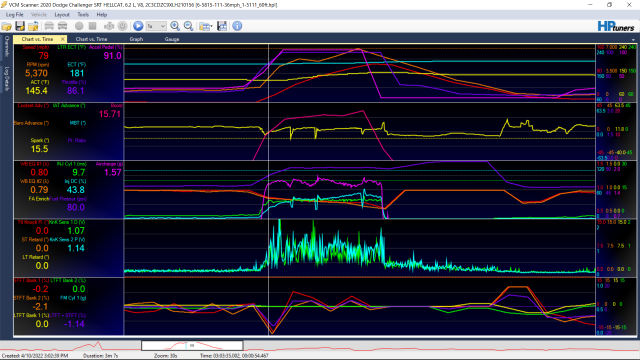640x360 pixels.
Task: Click the Zoom 30s status text
Action: coord(166,356)
